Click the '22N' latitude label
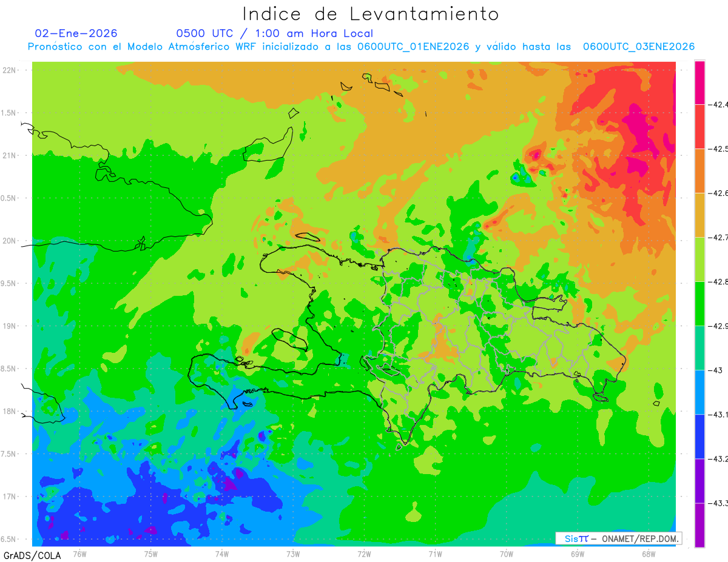The height and width of the screenshot is (562, 728). [9, 70]
